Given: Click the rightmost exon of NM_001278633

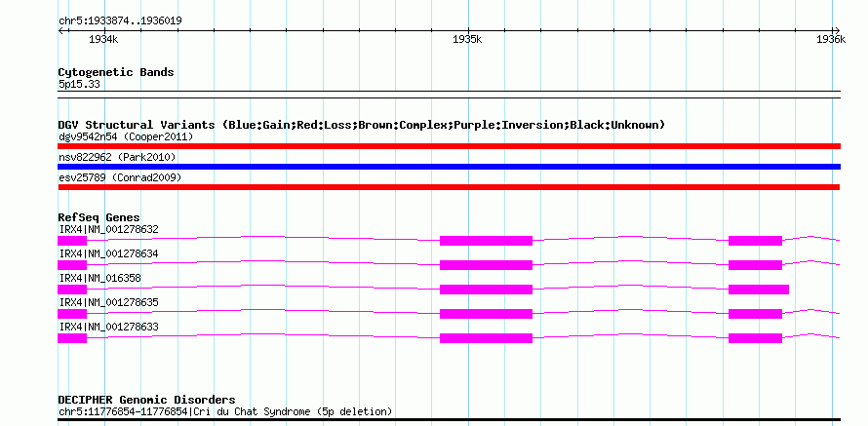Looking at the screenshot, I should [755, 338].
